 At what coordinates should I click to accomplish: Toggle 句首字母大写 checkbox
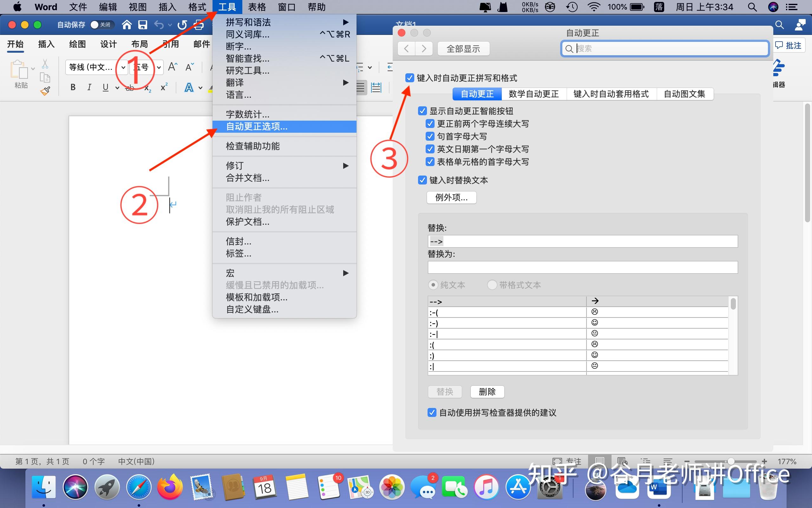point(430,137)
